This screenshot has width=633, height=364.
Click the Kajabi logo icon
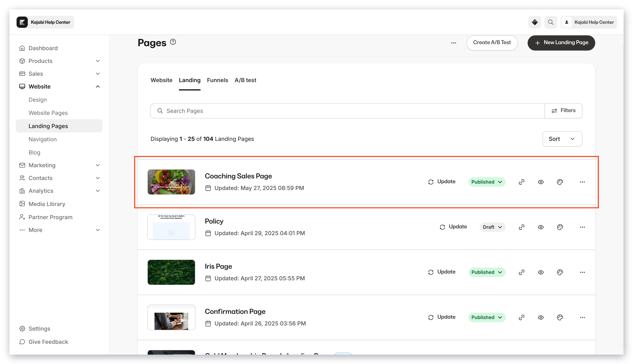click(x=22, y=22)
